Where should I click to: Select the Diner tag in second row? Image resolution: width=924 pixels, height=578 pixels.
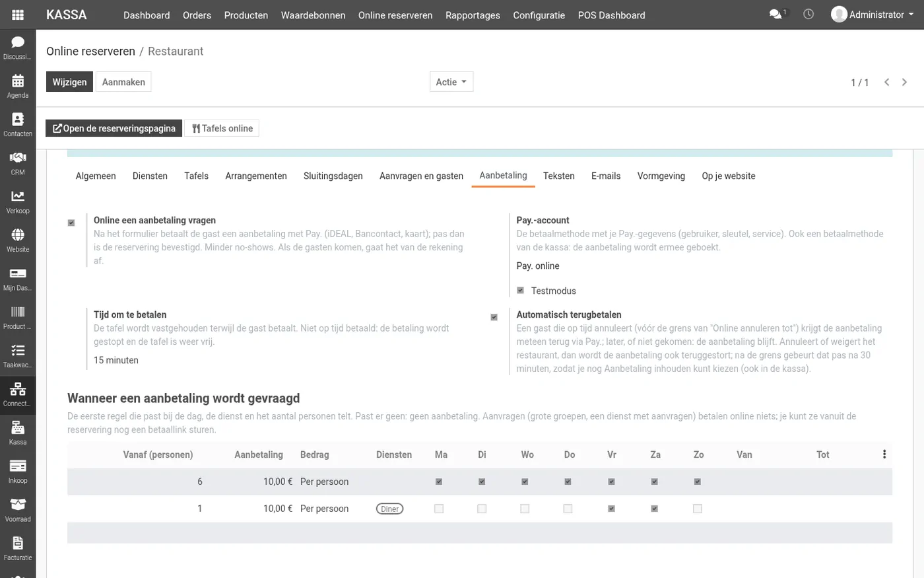pyautogui.click(x=390, y=509)
